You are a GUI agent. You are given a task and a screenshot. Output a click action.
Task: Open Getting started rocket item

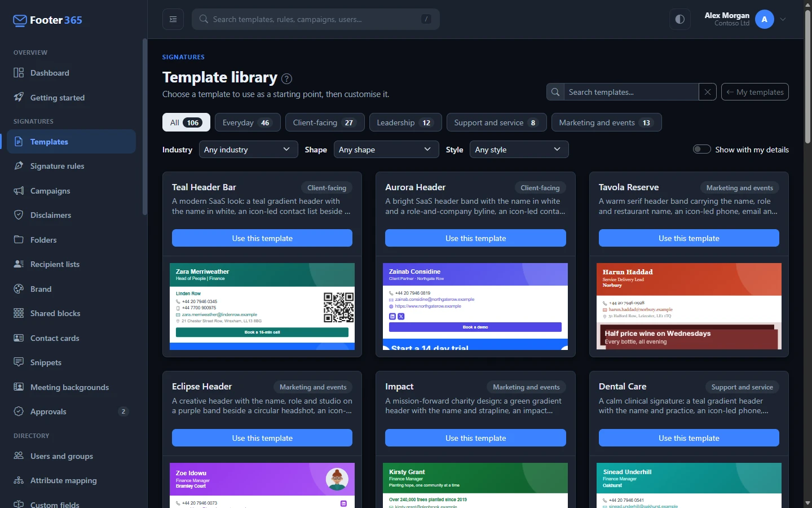coord(72,98)
